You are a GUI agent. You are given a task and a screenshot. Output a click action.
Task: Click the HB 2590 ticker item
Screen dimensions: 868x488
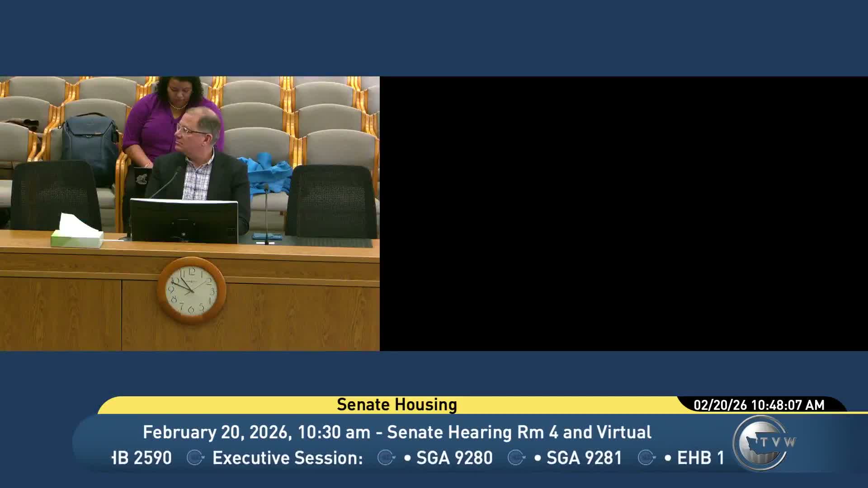(142, 458)
